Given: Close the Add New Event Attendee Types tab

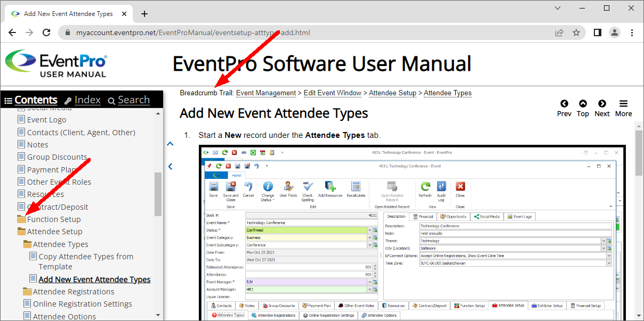Looking at the screenshot, I should click(125, 14).
